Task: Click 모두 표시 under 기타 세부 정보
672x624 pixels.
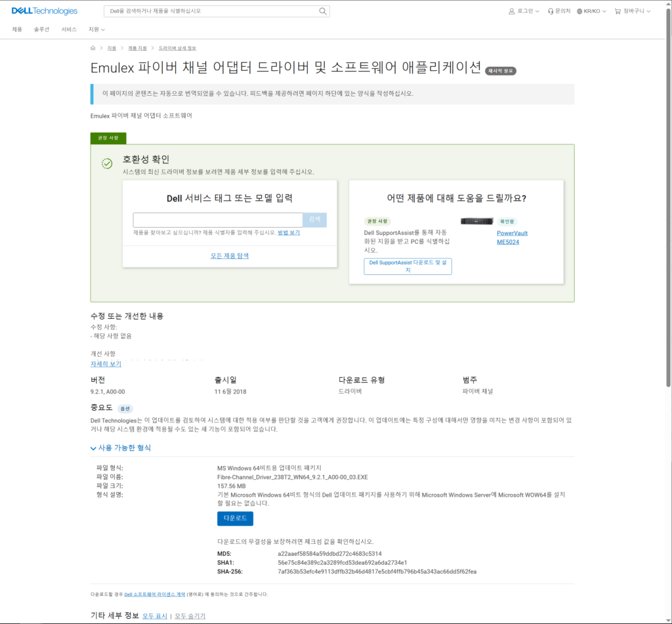Action: 155,616
